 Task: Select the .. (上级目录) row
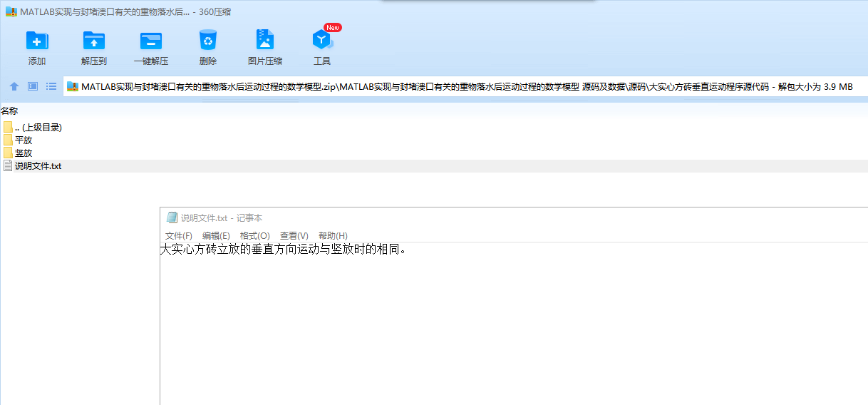(434, 127)
